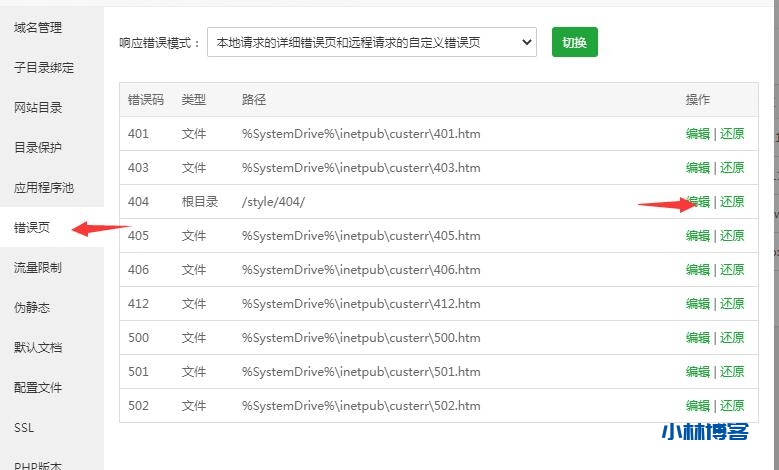The height and width of the screenshot is (470, 779).
Task: Open 域名管理 in the sidebar
Action: tap(38, 27)
